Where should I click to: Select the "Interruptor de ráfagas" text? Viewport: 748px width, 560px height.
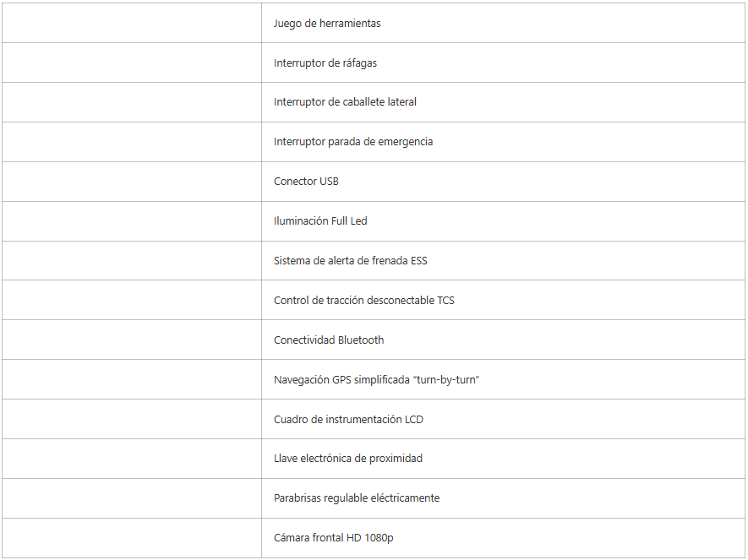coord(325,63)
